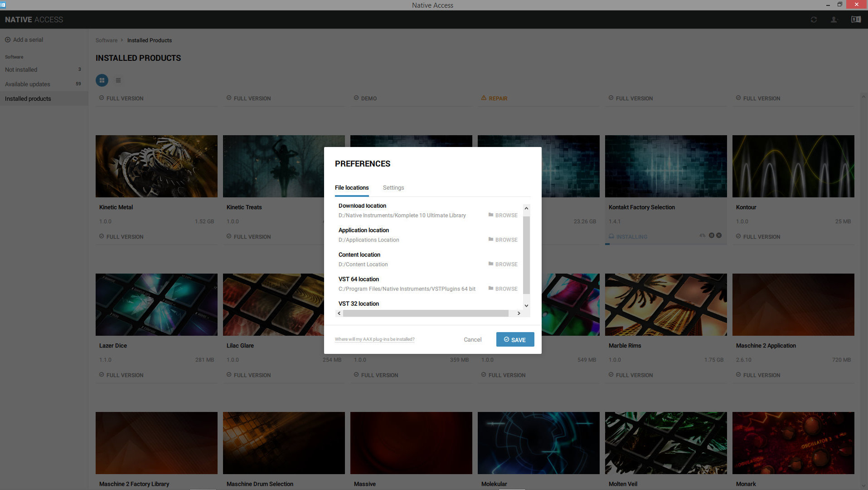This screenshot has width=868, height=490.
Task: Browse for the VST 64 location
Action: click(503, 289)
